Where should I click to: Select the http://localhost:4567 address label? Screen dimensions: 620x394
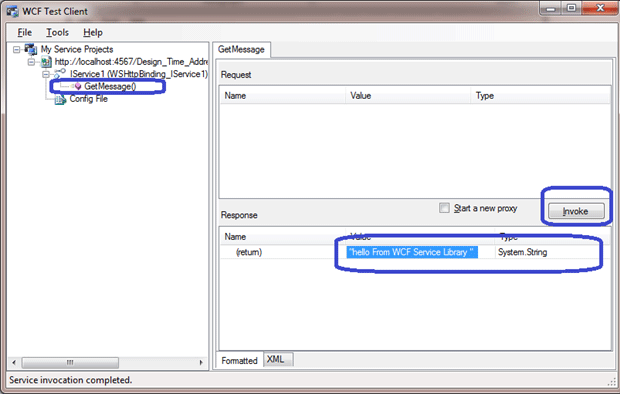tap(131, 62)
